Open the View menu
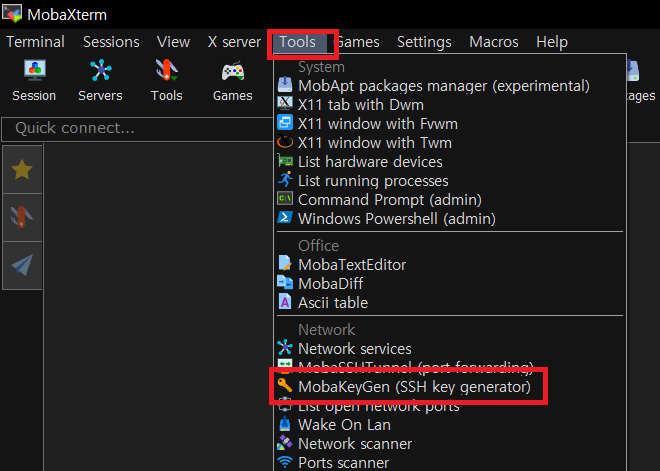Image resolution: width=660 pixels, height=471 pixels. pyautogui.click(x=173, y=42)
